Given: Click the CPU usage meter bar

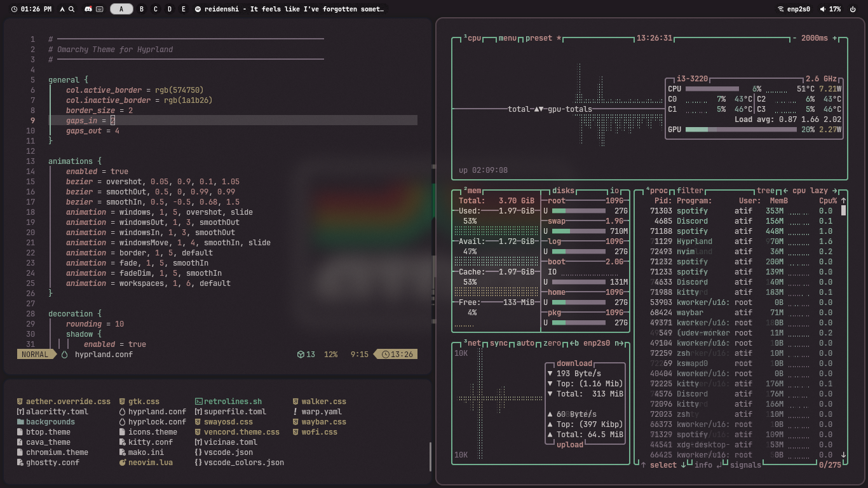Looking at the screenshot, I should click(x=712, y=89).
